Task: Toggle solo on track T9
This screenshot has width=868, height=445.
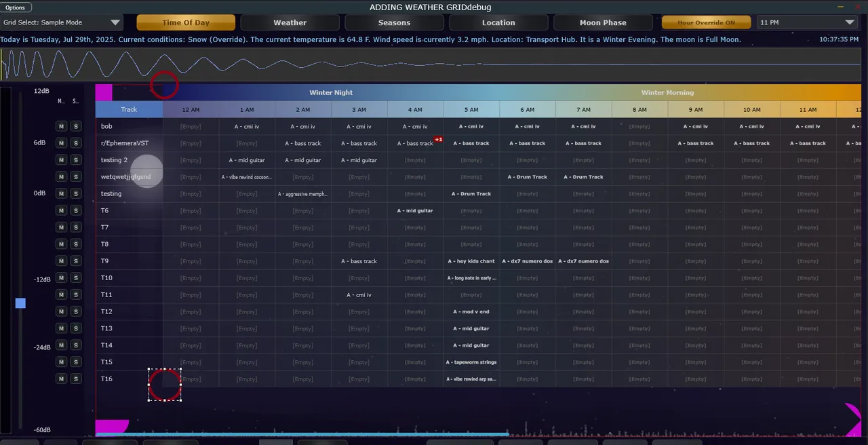Action: pyautogui.click(x=76, y=261)
